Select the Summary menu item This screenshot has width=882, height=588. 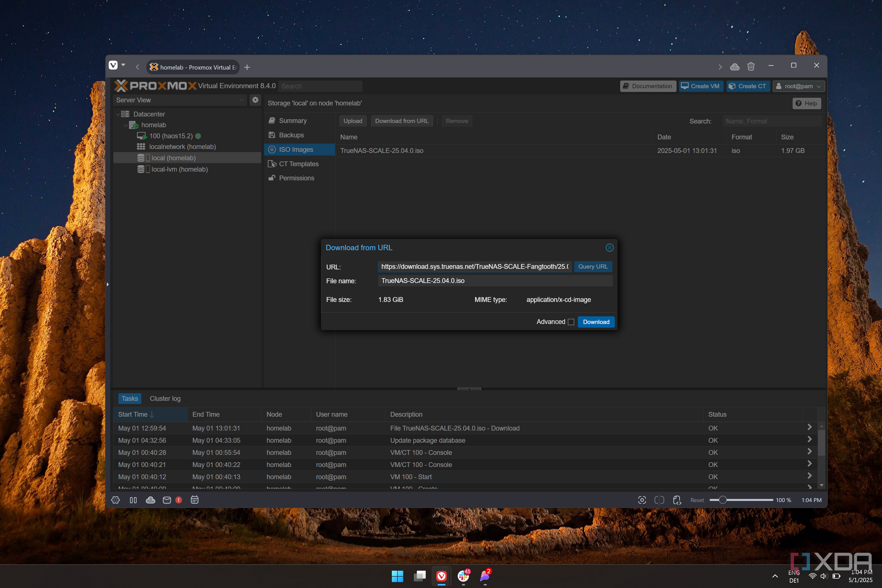pos(299,121)
